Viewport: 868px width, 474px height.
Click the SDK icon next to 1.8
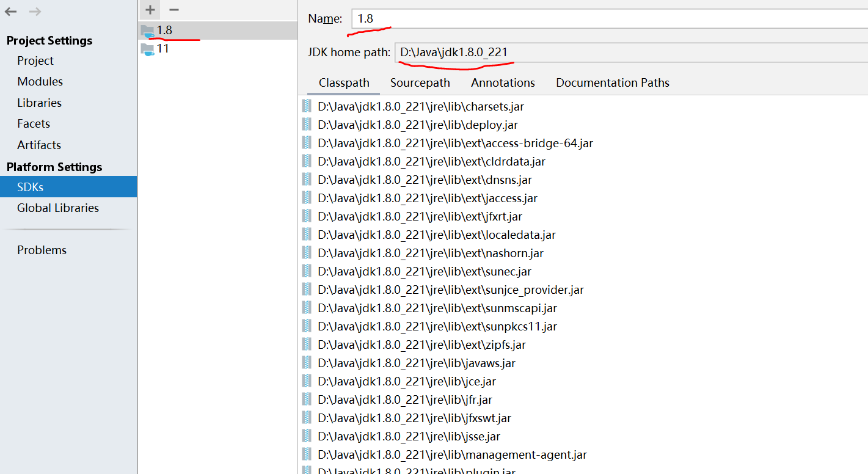coord(147,31)
